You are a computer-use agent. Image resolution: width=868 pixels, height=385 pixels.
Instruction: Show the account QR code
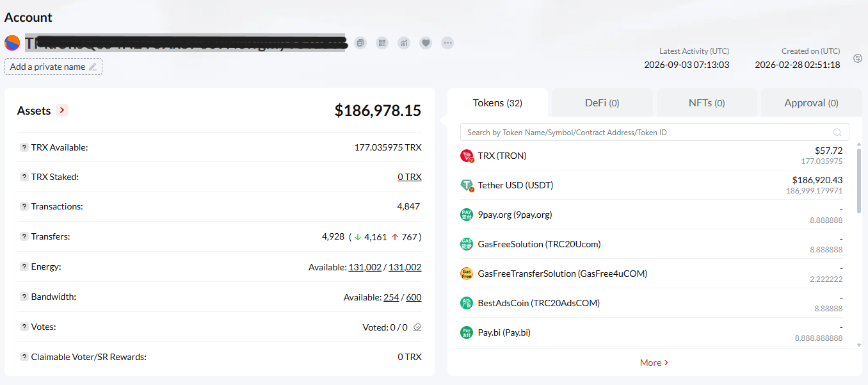tap(382, 43)
